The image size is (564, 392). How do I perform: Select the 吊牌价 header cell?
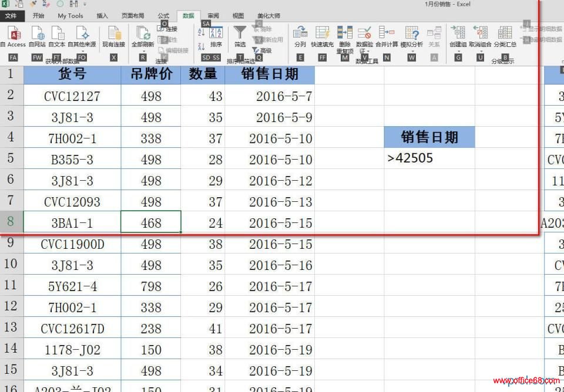[x=151, y=75]
